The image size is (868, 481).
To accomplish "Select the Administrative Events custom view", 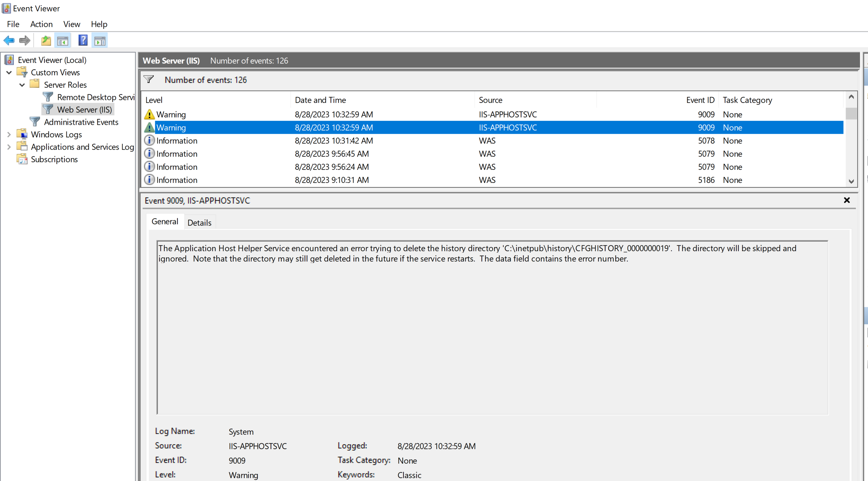I will pyautogui.click(x=81, y=122).
